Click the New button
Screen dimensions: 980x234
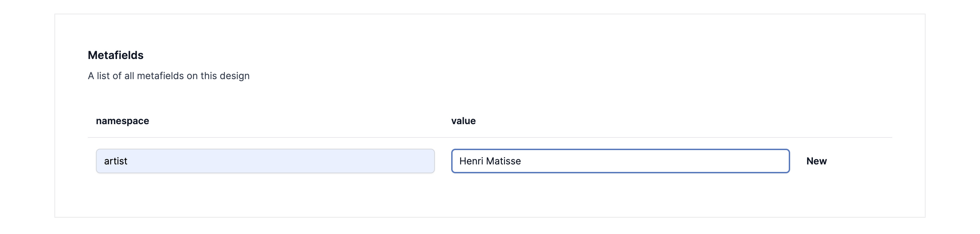coord(816,161)
